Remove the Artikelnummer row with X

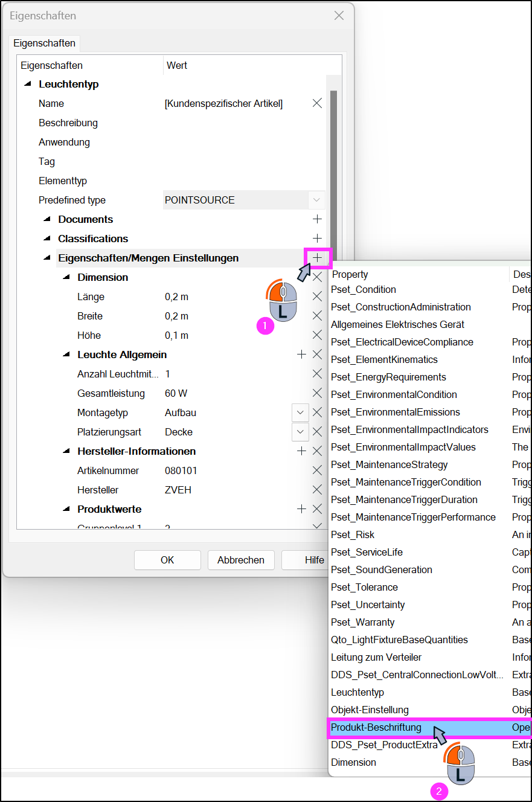[x=317, y=470]
